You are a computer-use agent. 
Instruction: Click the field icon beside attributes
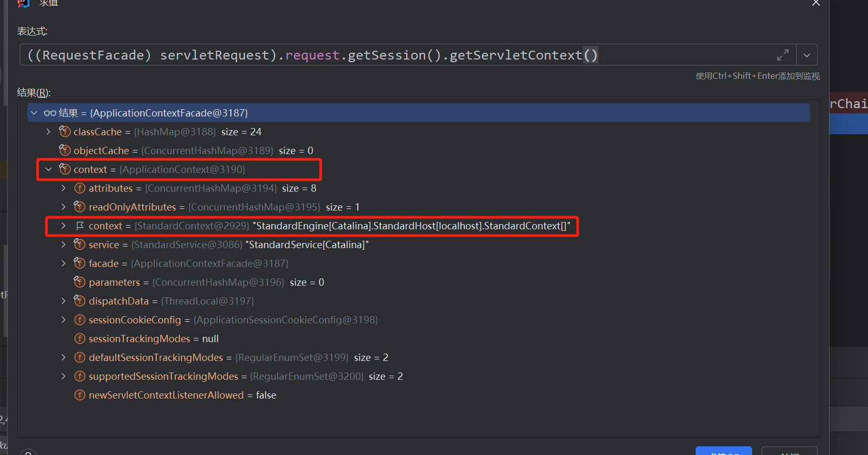80,188
